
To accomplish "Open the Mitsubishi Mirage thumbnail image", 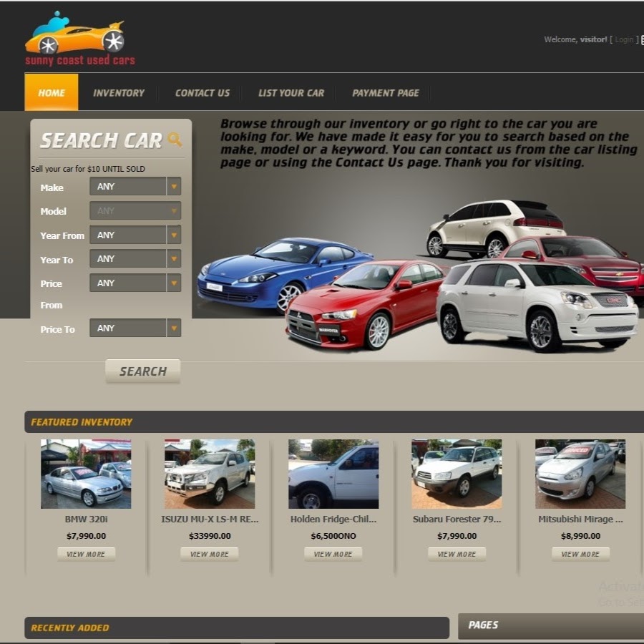I will 580,474.
